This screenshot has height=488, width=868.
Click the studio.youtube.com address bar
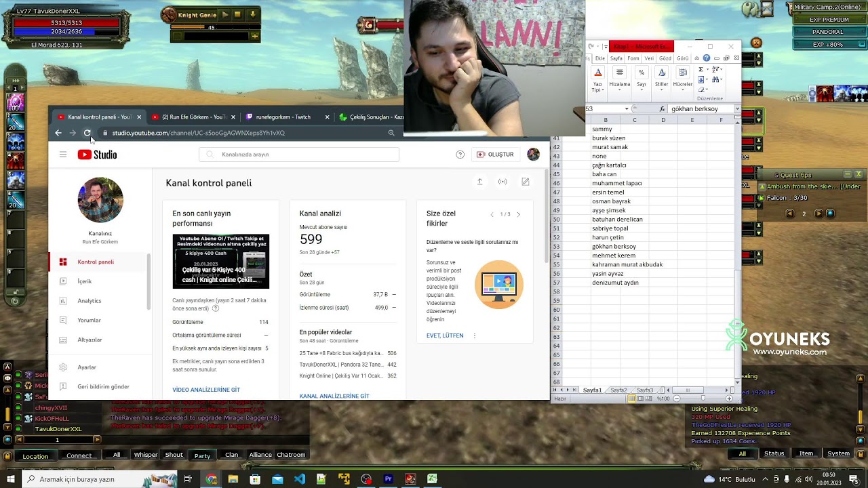tap(248, 133)
